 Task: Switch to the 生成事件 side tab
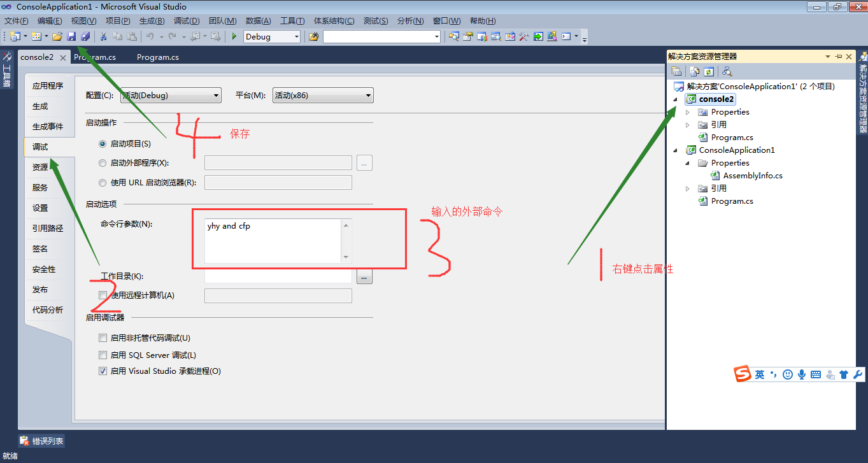[x=48, y=127]
